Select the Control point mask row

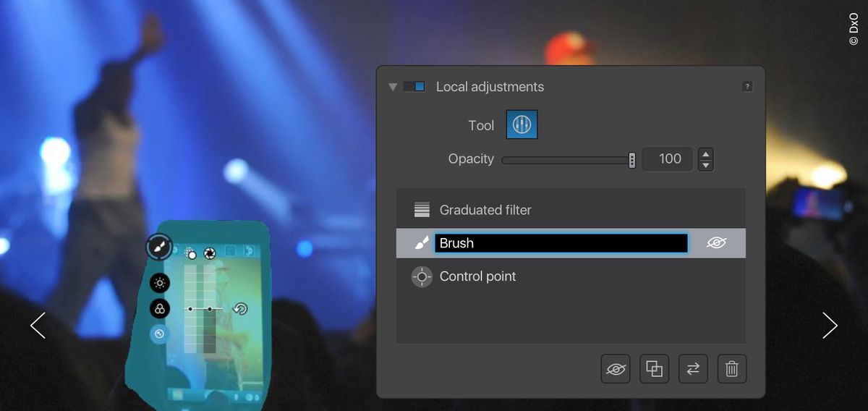pyautogui.click(x=571, y=276)
